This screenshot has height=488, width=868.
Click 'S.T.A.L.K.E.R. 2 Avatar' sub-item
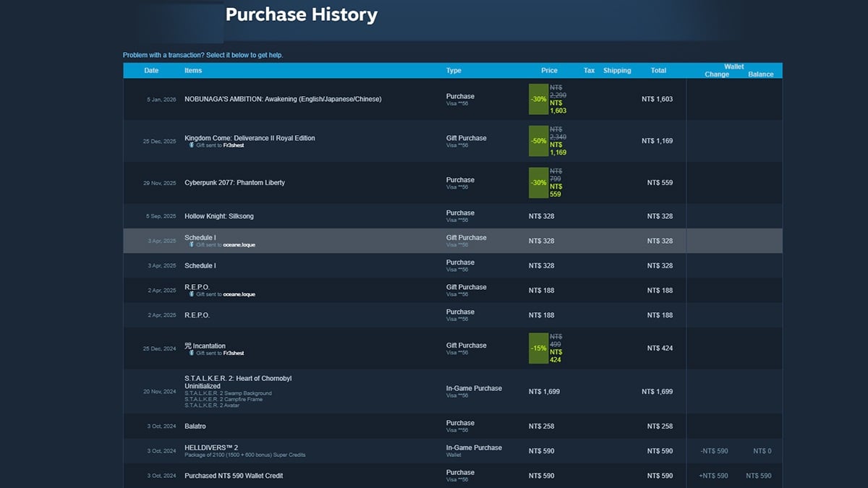pyautogui.click(x=212, y=405)
